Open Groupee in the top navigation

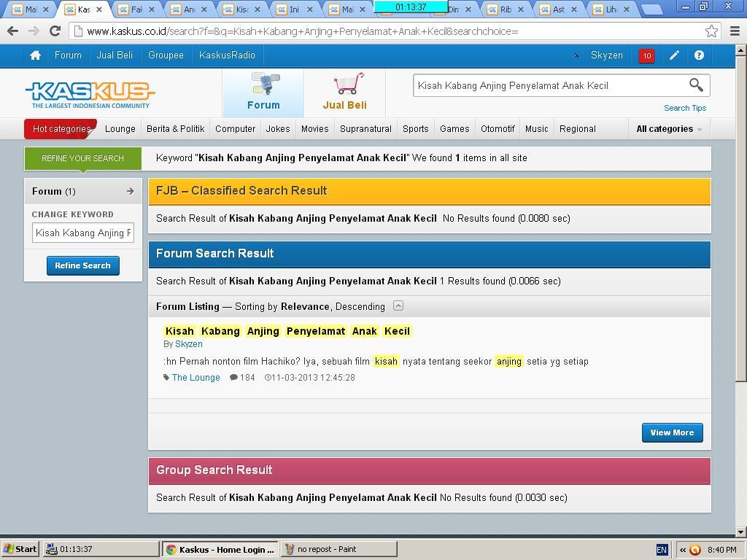click(x=166, y=55)
